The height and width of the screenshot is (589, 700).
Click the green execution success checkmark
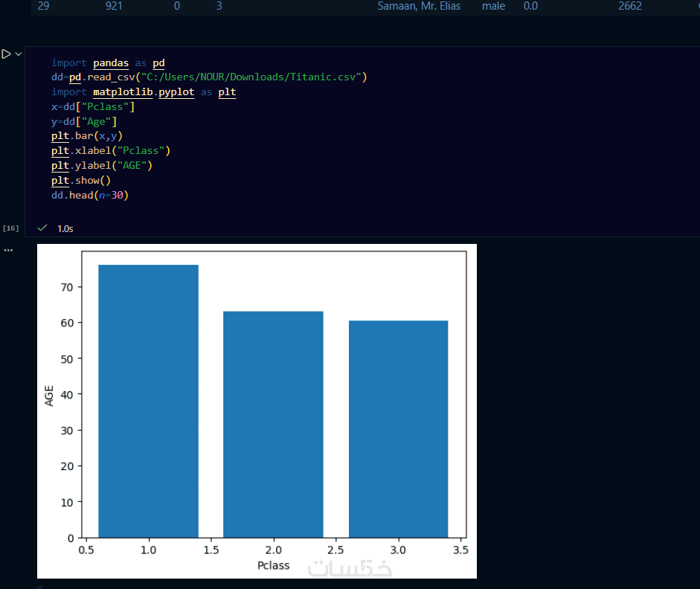tap(42, 228)
